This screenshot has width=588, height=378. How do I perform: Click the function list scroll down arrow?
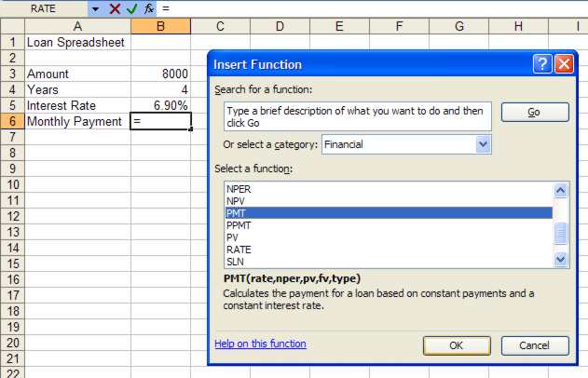(x=561, y=261)
